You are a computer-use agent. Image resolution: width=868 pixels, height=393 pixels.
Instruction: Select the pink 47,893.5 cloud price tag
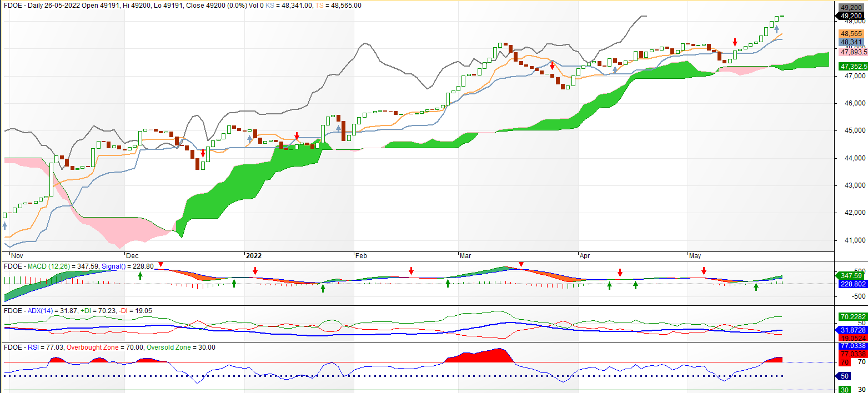pyautogui.click(x=850, y=52)
